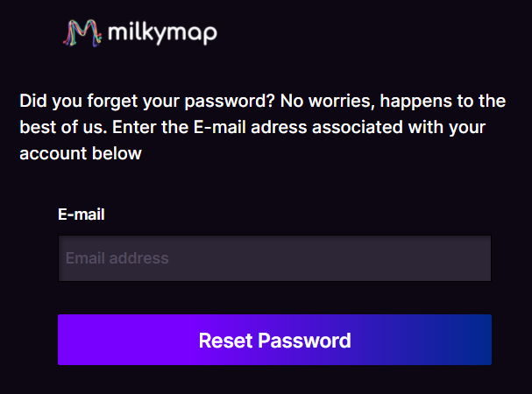Viewport: 532px width, 394px height.
Task: Click the "associated with your" text
Action: 399,128
